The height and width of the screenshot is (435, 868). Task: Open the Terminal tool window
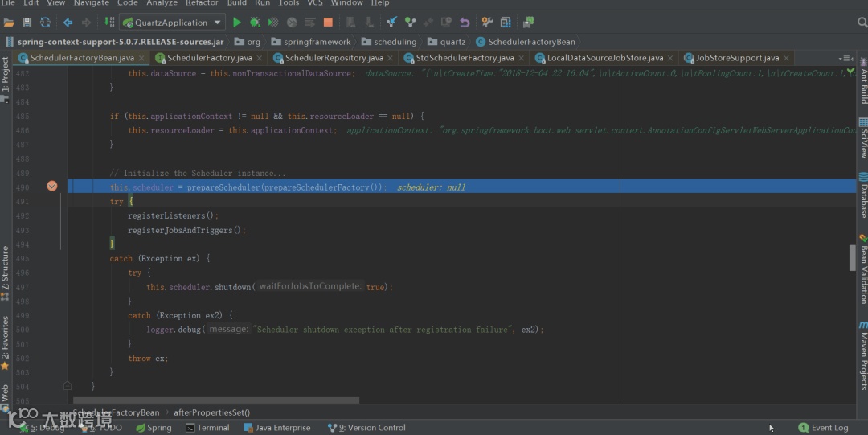207,428
